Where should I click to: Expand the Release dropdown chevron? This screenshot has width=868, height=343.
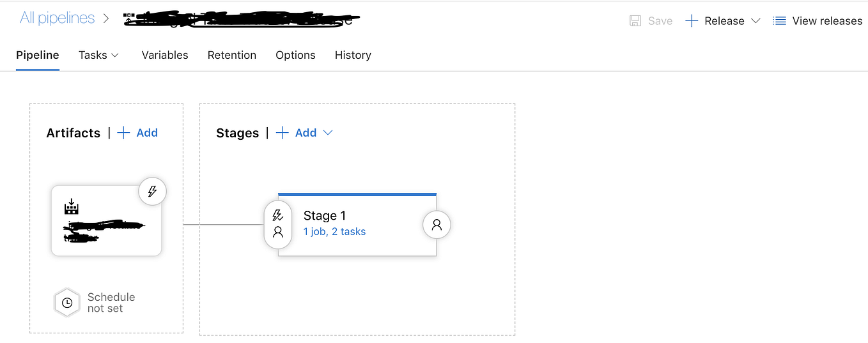756,21
